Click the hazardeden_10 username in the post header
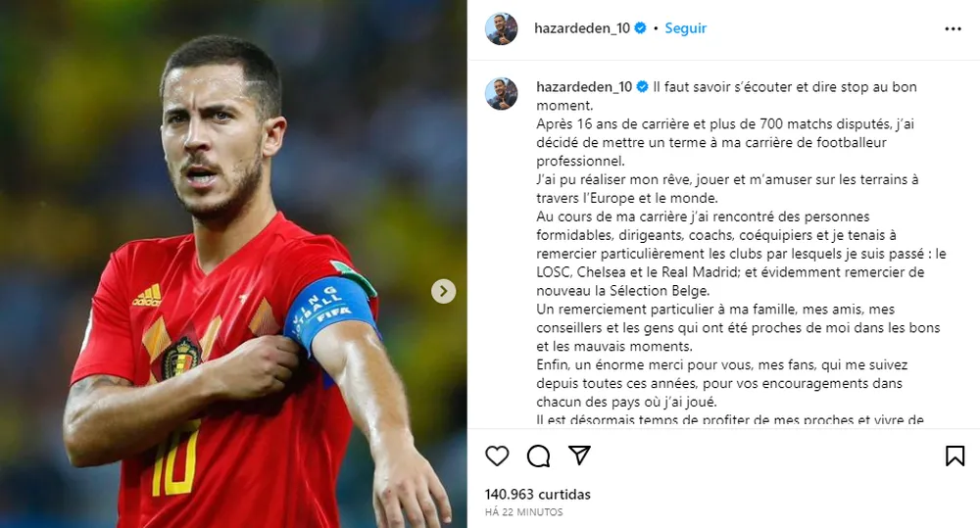The image size is (980, 528). [x=582, y=28]
